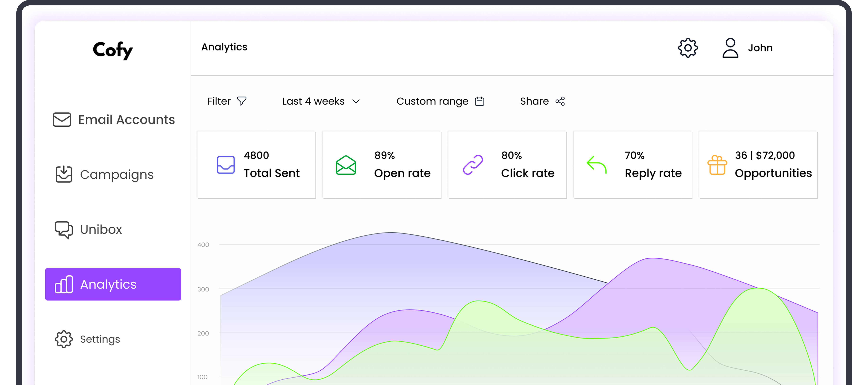The height and width of the screenshot is (385, 868).
Task: Open the gear settings icon in header
Action: pos(688,48)
